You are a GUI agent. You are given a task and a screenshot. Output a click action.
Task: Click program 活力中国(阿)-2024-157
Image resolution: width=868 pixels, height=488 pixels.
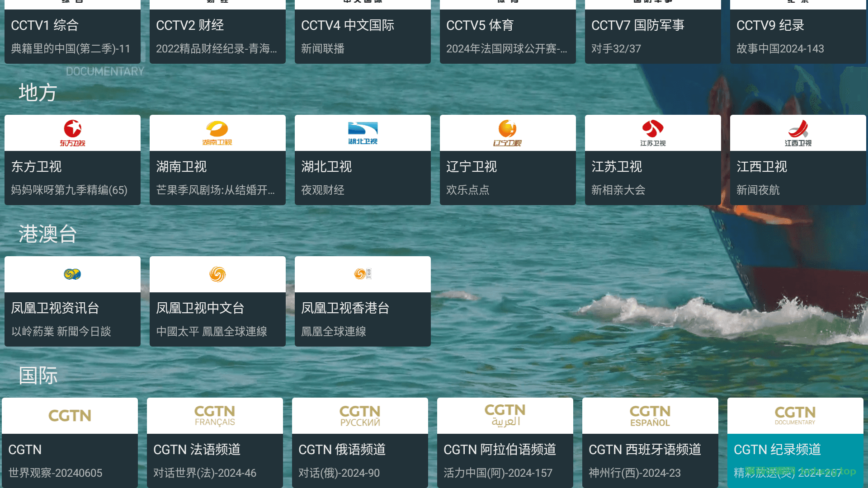(498, 473)
